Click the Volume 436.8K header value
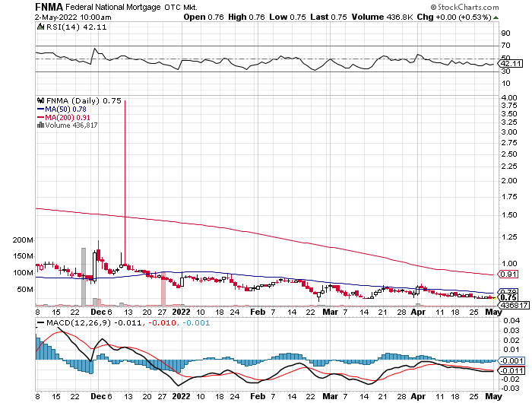 click(x=382, y=17)
